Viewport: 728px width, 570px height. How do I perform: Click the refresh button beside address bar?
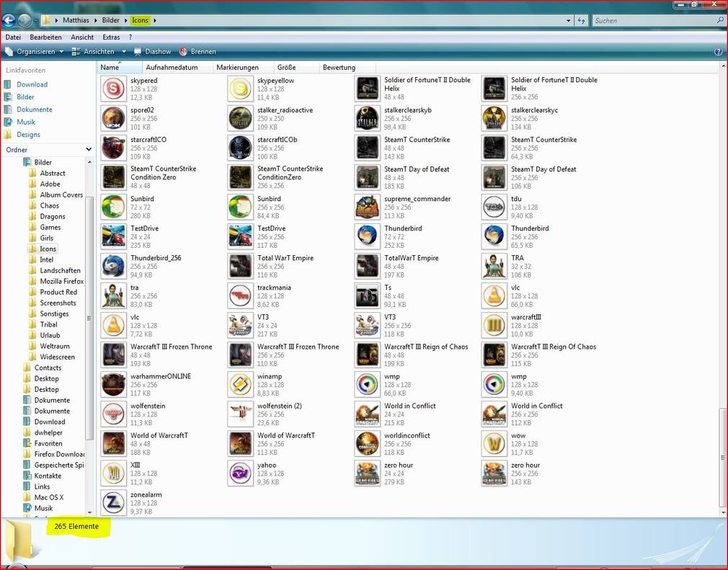point(581,20)
